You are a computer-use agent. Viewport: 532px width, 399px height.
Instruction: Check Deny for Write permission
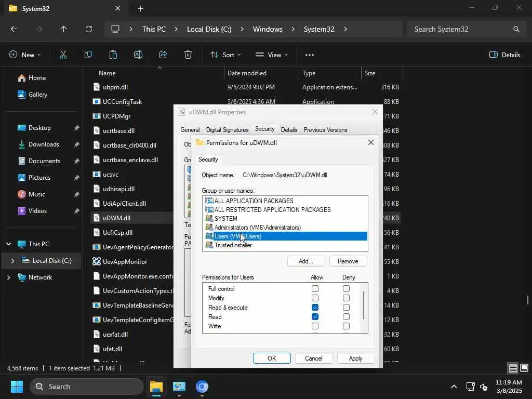point(346,326)
